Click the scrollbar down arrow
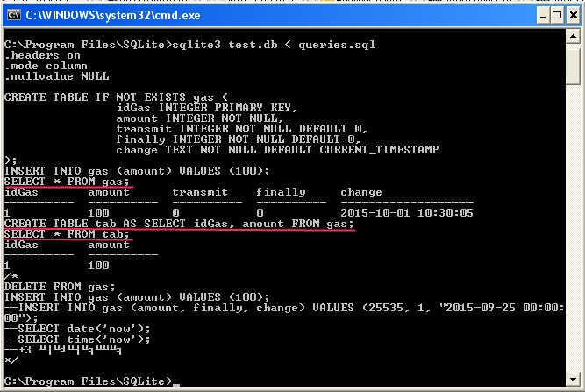The image size is (585, 392). point(574,381)
